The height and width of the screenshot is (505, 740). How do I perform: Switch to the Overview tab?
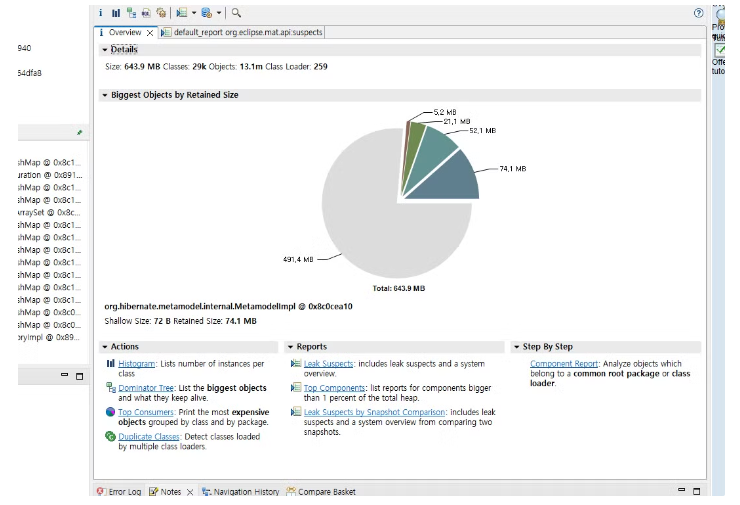(125, 32)
